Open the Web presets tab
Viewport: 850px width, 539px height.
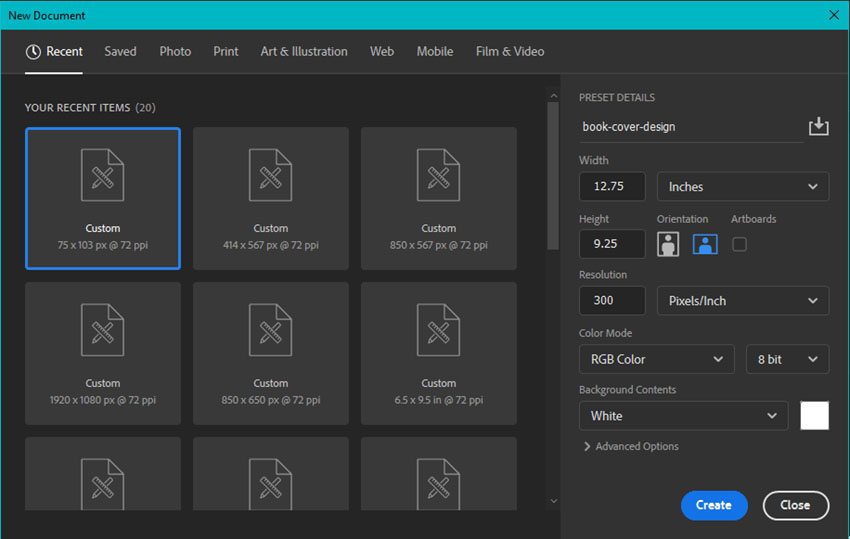(382, 52)
